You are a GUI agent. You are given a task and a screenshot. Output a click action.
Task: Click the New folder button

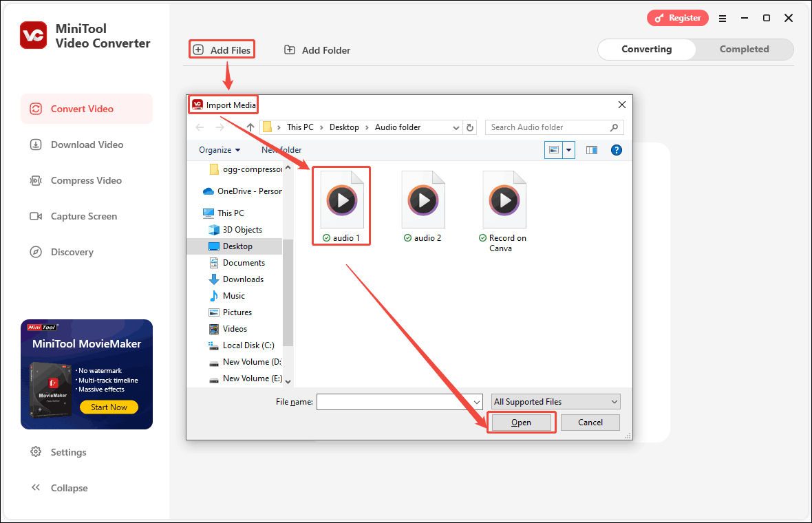[281, 150]
